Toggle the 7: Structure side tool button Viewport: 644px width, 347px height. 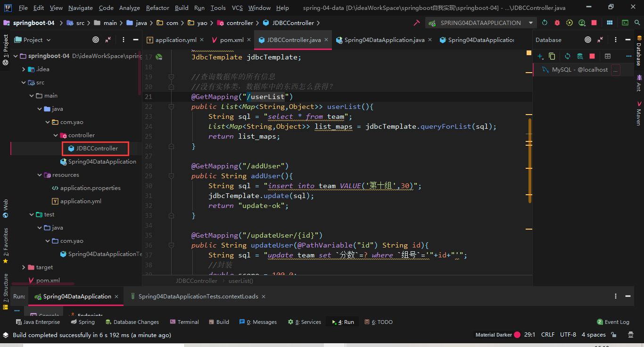coord(6,291)
